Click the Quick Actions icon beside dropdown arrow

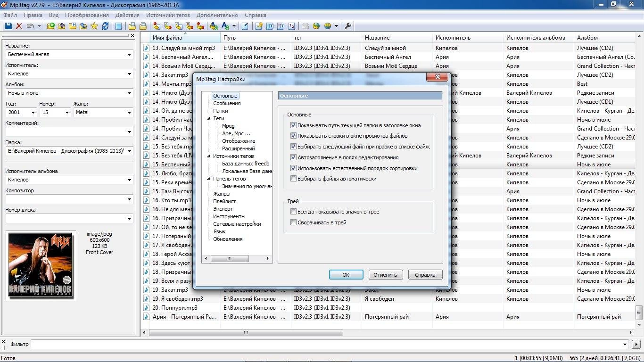(x=225, y=26)
